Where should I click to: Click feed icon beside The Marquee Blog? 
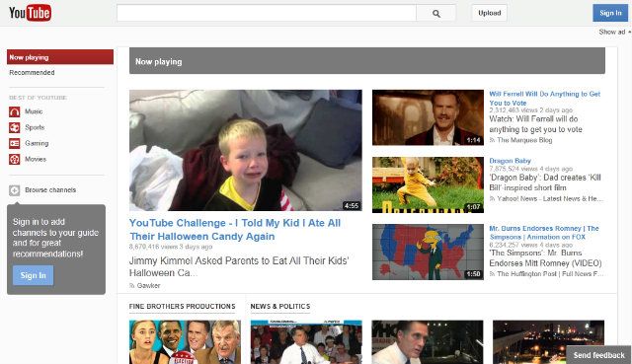(492, 140)
